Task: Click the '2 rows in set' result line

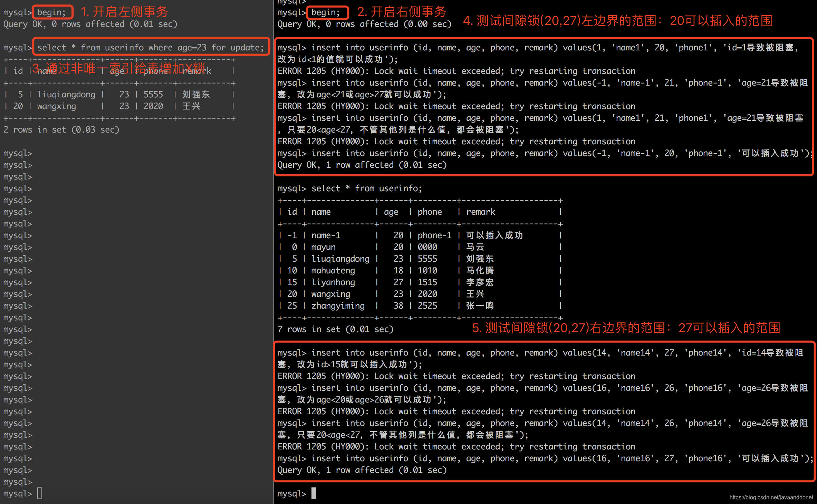Action: [x=61, y=129]
